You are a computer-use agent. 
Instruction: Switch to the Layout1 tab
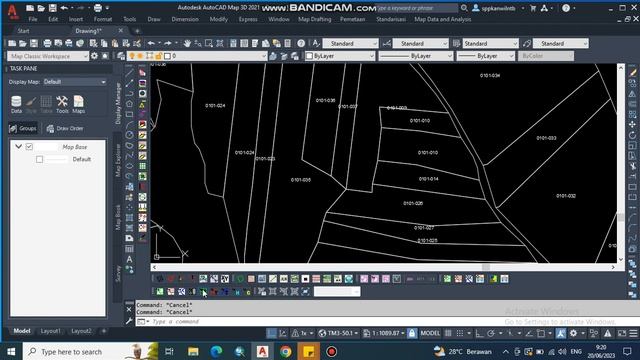[x=50, y=331]
